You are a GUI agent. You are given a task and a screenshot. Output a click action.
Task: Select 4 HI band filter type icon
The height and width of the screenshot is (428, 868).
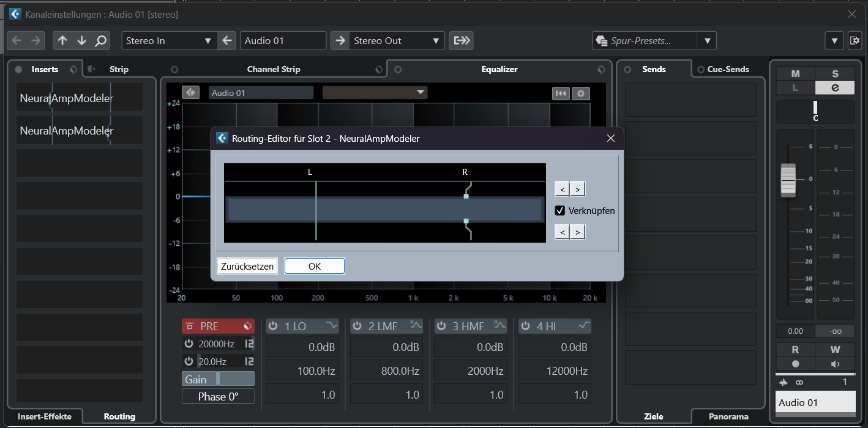point(585,326)
